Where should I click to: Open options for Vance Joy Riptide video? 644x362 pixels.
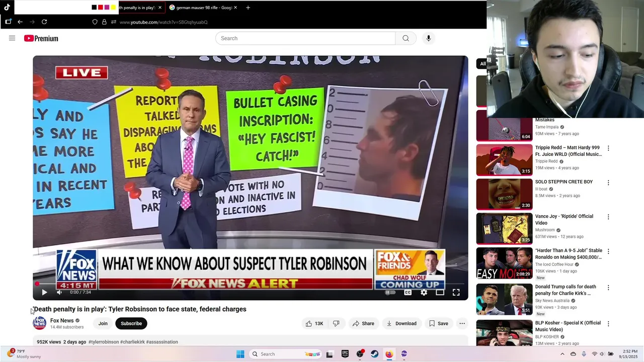point(608,217)
